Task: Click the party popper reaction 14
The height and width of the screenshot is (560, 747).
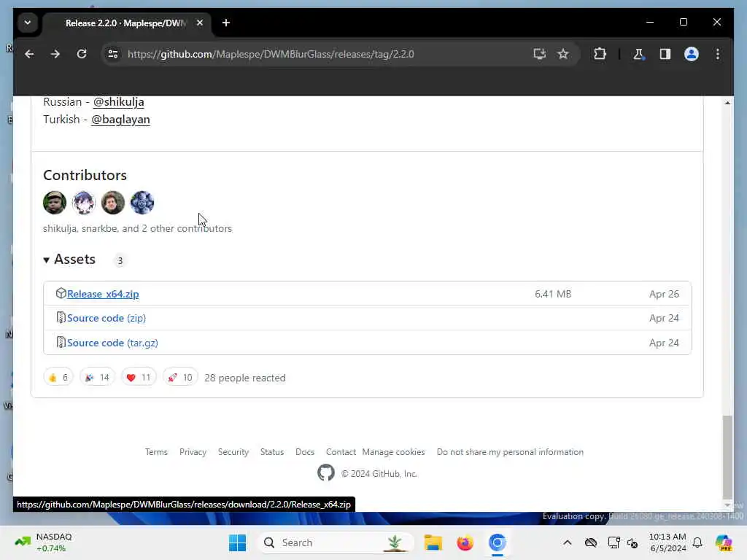Action: point(97,378)
